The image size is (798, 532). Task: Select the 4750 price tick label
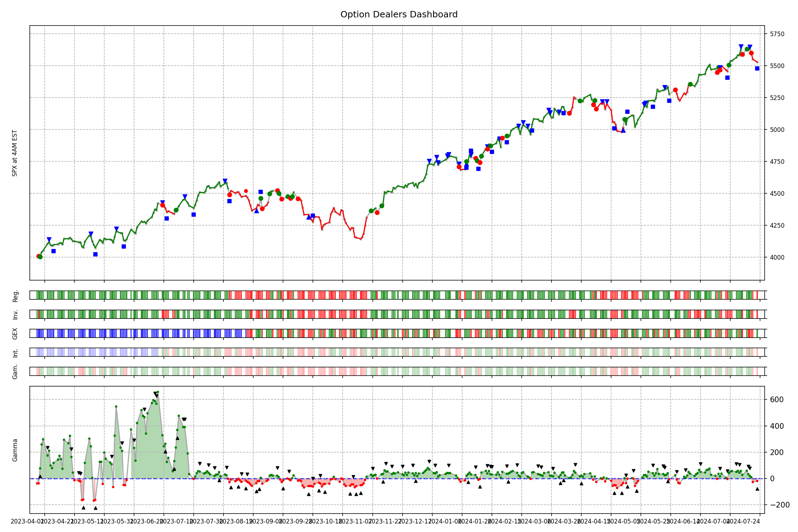pos(777,161)
